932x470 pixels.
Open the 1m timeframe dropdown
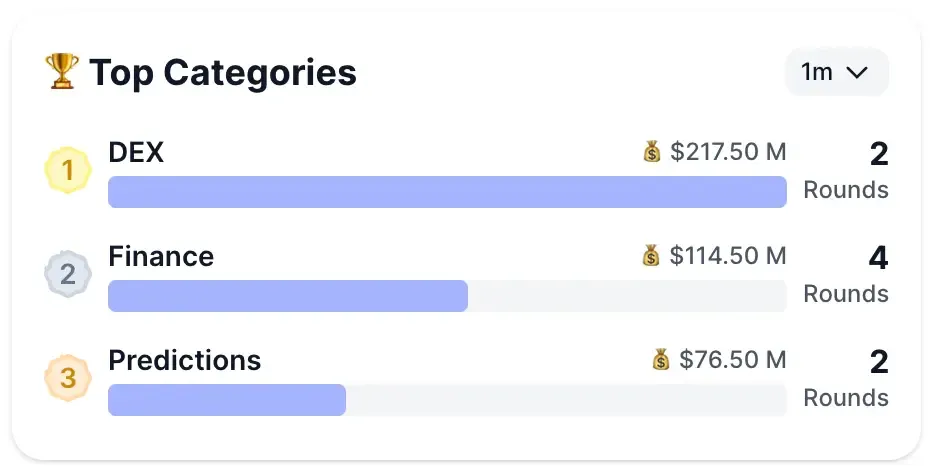point(836,72)
